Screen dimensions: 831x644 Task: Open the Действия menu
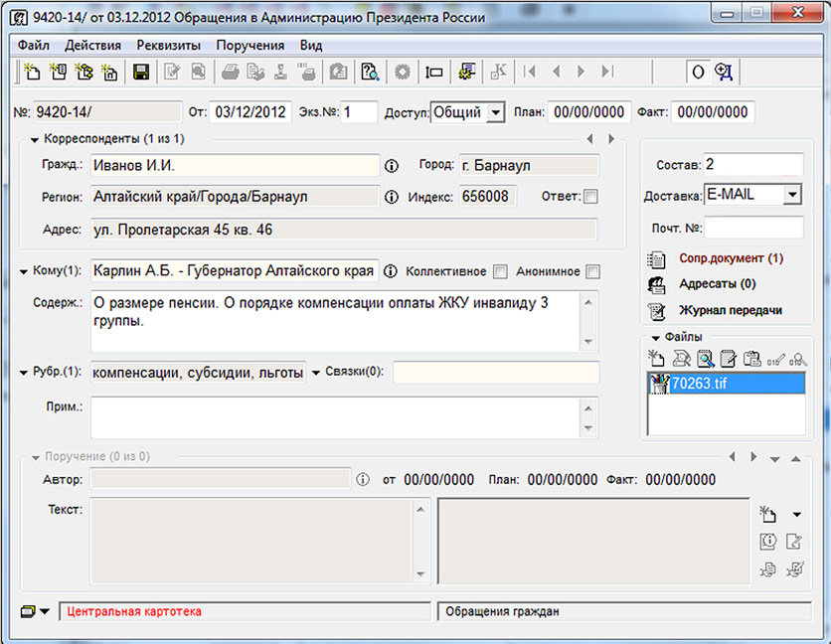click(92, 45)
